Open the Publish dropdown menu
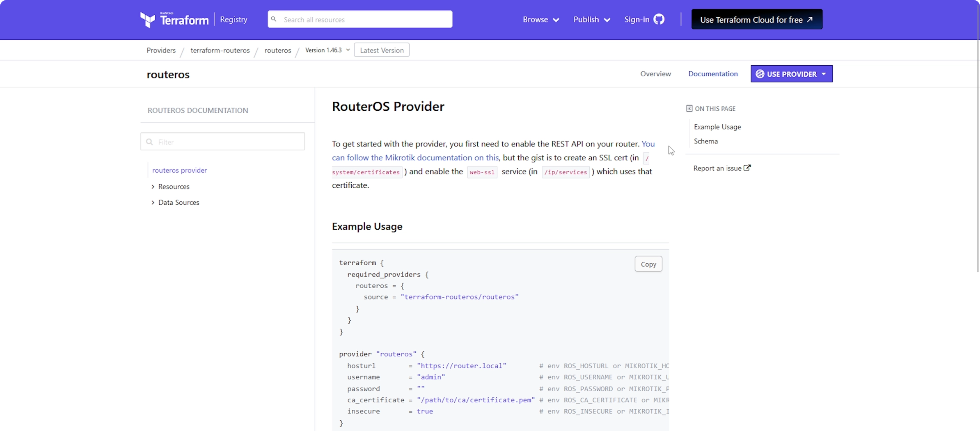This screenshot has width=980, height=431. click(x=591, y=20)
